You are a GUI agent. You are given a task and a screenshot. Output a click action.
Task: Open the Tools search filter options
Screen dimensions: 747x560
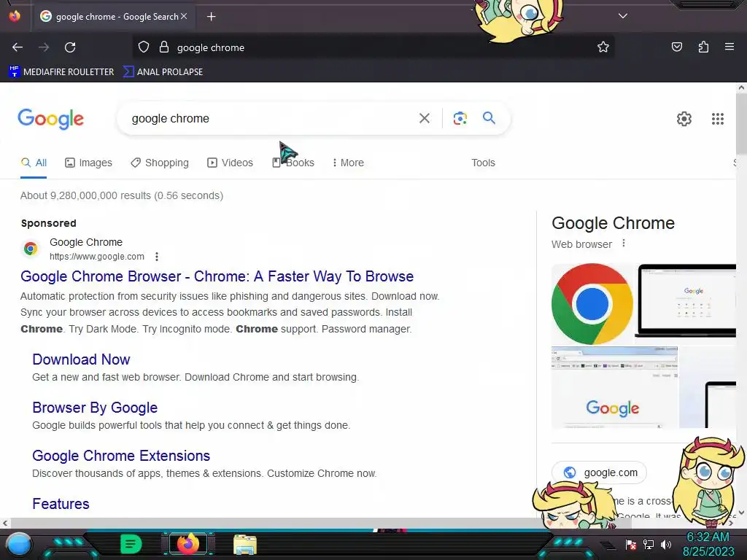pos(483,163)
